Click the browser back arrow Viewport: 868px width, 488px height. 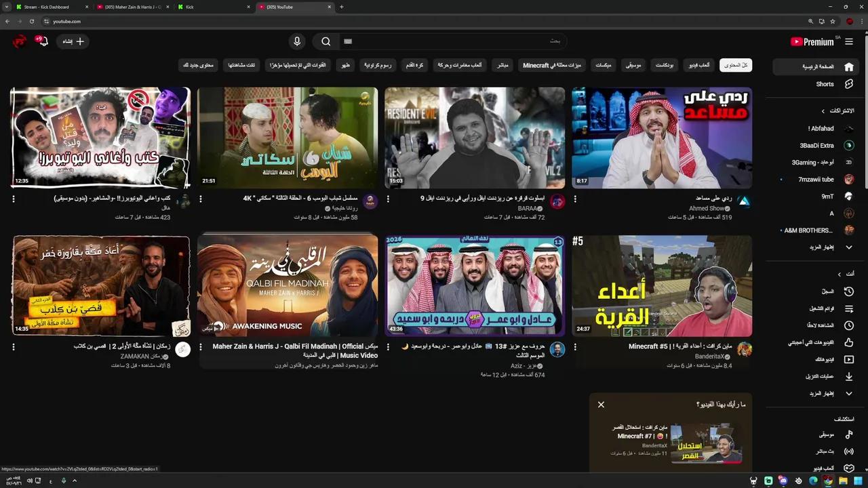(8, 21)
